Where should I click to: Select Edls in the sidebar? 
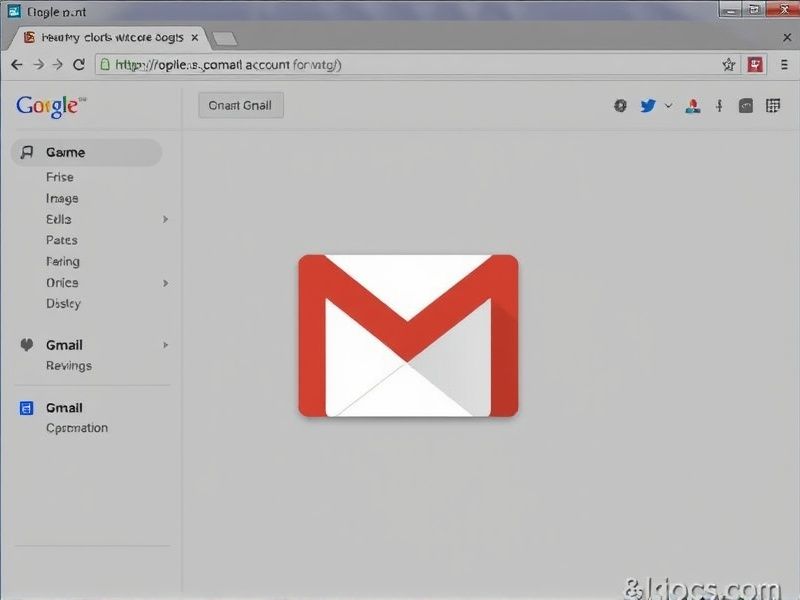(59, 219)
